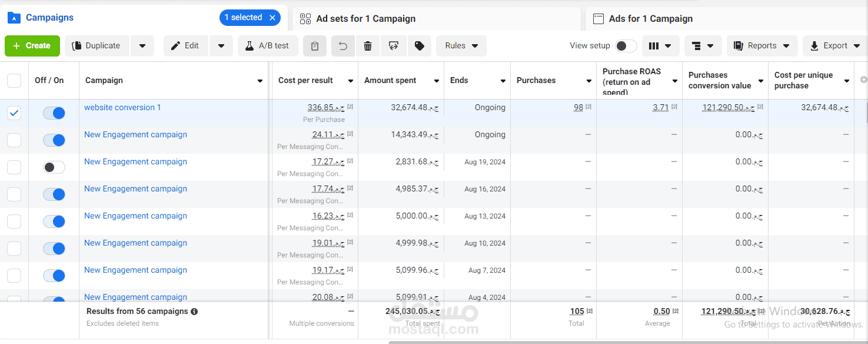Screen dimensions: 868x344
Task: Click footnote marker beside 3.71 ROAS
Action: (674, 107)
